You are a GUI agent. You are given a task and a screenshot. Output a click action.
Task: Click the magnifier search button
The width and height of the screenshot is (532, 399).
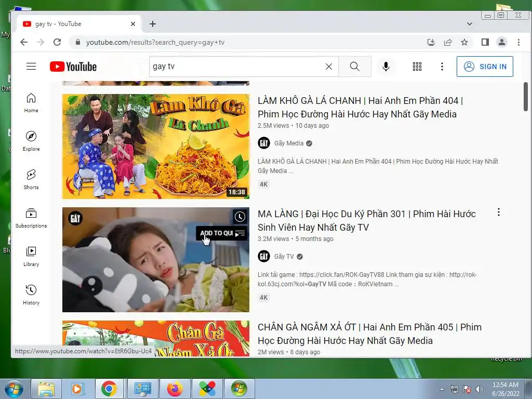354,66
